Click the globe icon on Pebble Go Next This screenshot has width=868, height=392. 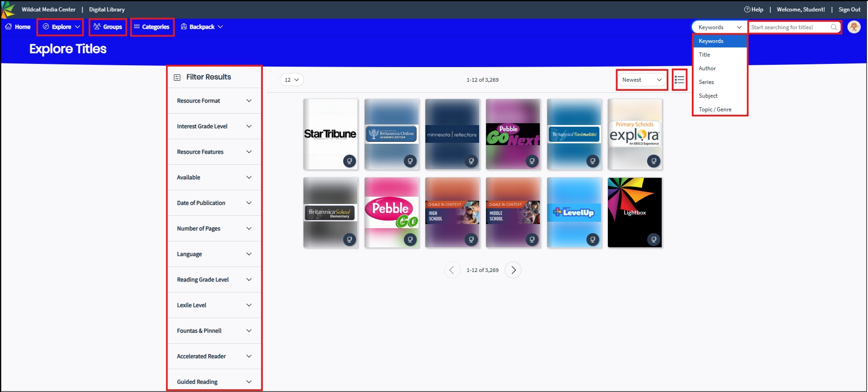click(532, 161)
